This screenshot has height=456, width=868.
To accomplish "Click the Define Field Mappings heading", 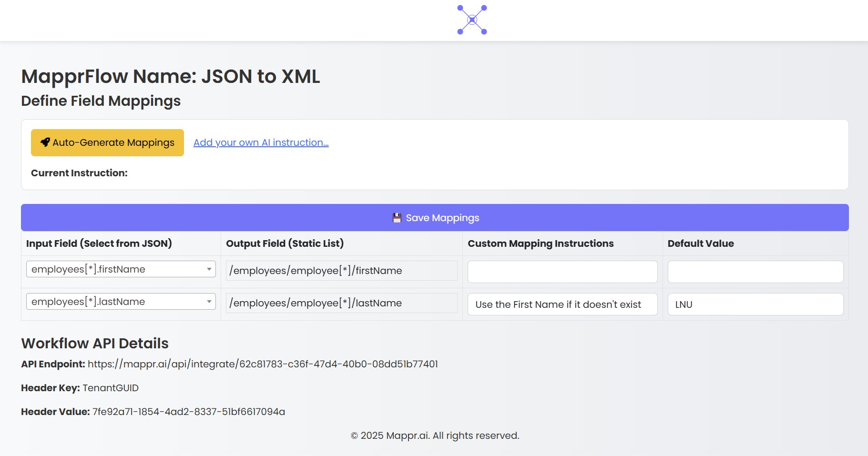I will point(101,101).
